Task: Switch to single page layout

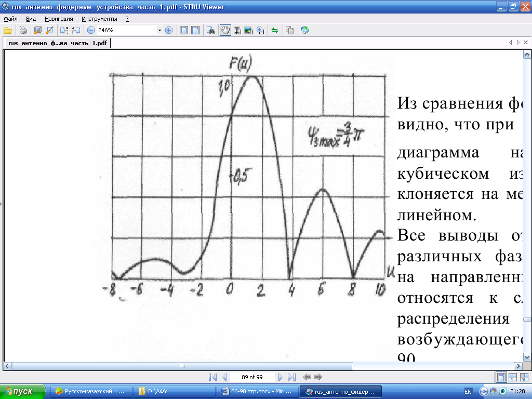Action: pos(501,377)
